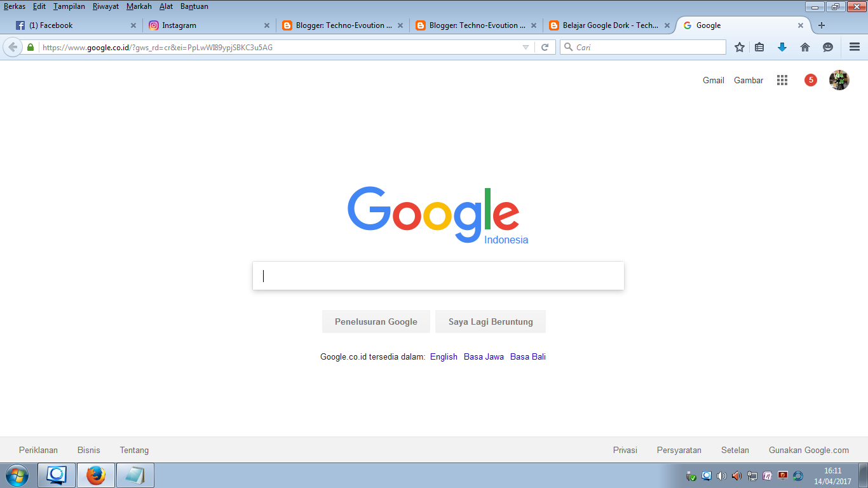Screen dimensions: 868x488
Task: Open the Basa Jawa language link
Action: coord(484,356)
